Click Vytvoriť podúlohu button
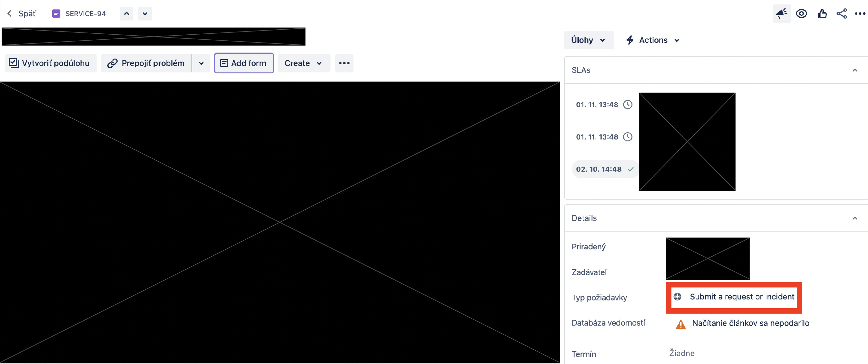 [51, 63]
